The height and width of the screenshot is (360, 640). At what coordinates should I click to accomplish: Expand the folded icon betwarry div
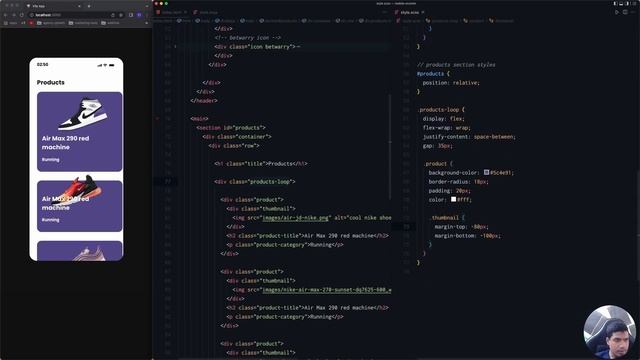(176, 47)
